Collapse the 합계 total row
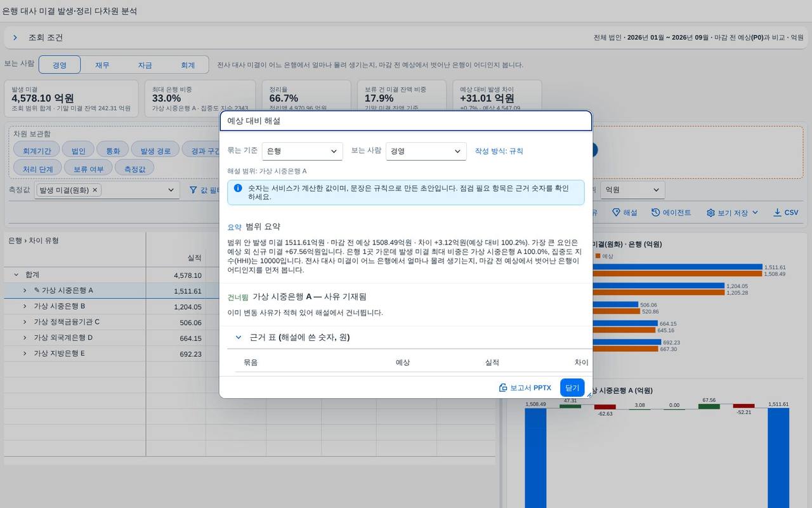The height and width of the screenshot is (508, 812). [16, 275]
